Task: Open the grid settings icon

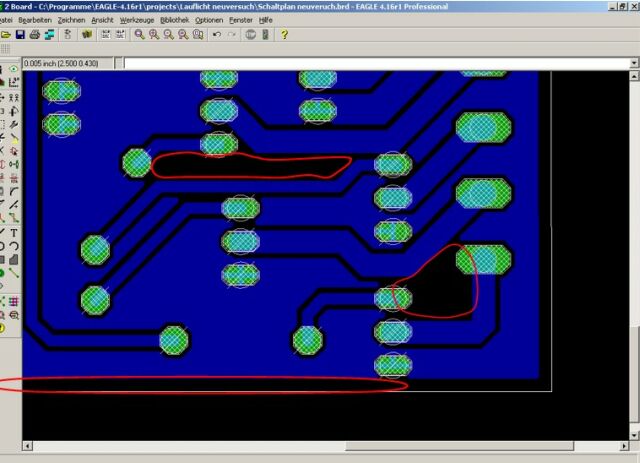Action: 5,49
